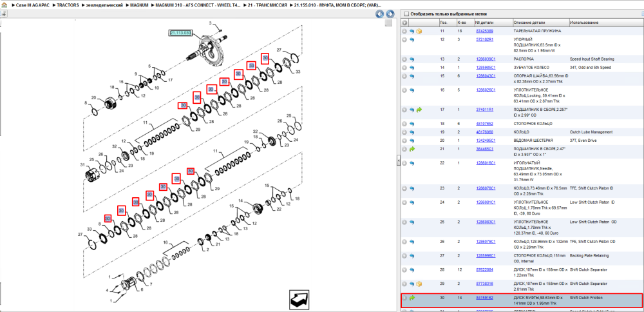
Task: Open 'земледельческий' breadcrumb level
Action: point(103,5)
